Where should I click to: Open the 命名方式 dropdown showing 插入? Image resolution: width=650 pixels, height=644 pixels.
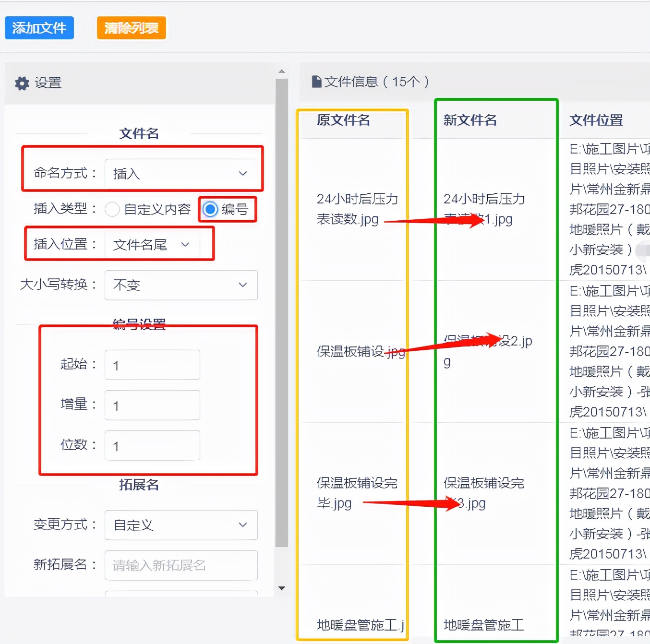pyautogui.click(x=181, y=173)
